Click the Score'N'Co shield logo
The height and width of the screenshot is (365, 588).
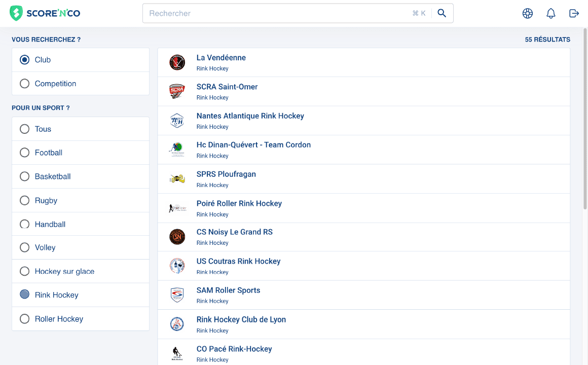[x=16, y=13]
